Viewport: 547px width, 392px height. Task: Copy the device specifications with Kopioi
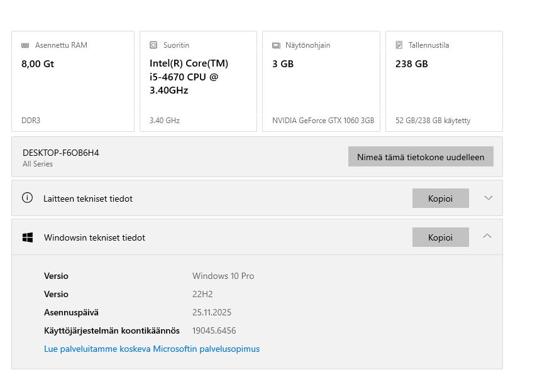[x=440, y=198]
